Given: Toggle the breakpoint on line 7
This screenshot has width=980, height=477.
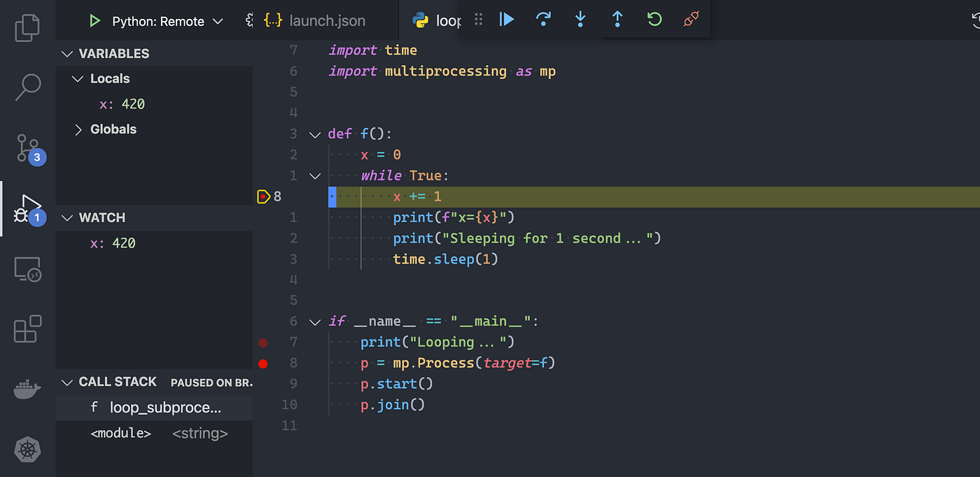Looking at the screenshot, I should coord(263,343).
